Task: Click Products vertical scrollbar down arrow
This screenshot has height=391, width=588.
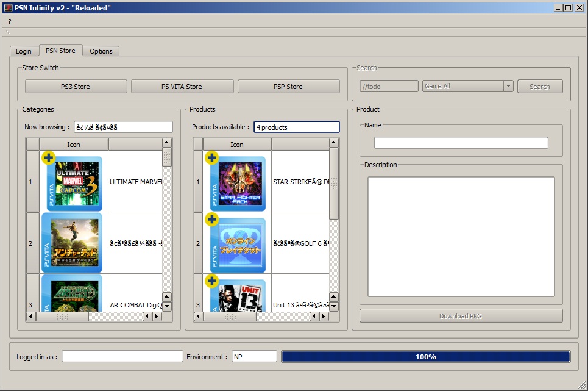Action: click(334, 306)
